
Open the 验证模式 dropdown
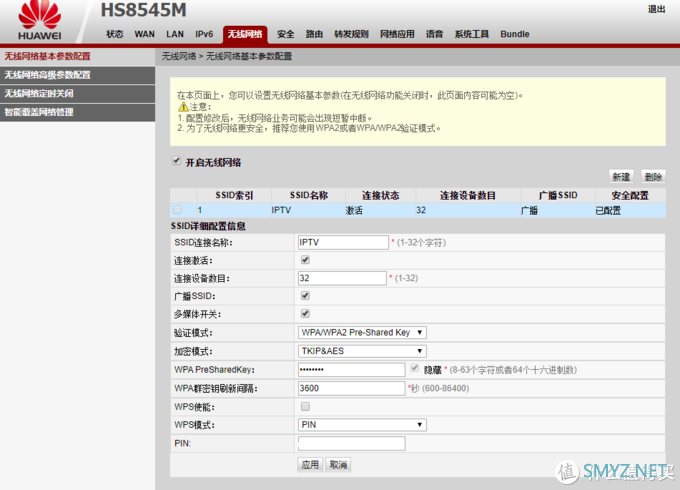[x=362, y=333]
